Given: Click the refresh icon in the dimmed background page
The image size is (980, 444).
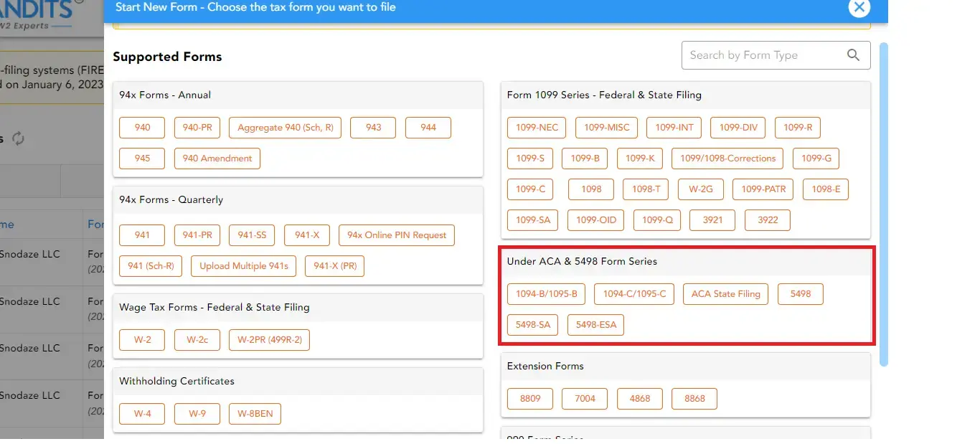Looking at the screenshot, I should point(19,139).
